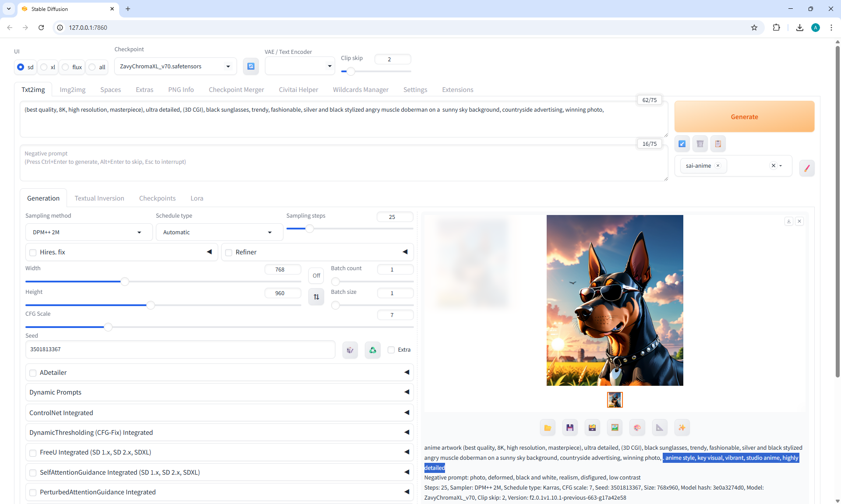This screenshot has width=841, height=504.
Task: Expand the ControlNet Integrated section
Action: click(x=219, y=413)
